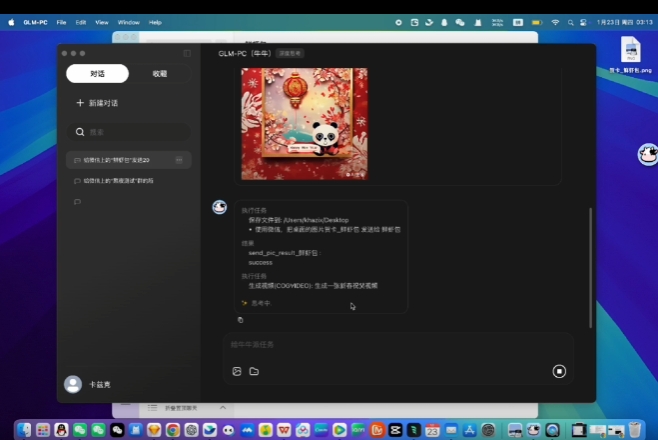The image size is (658, 440).
Task: Open Launchpad from the Dock
Action: [x=42, y=430]
